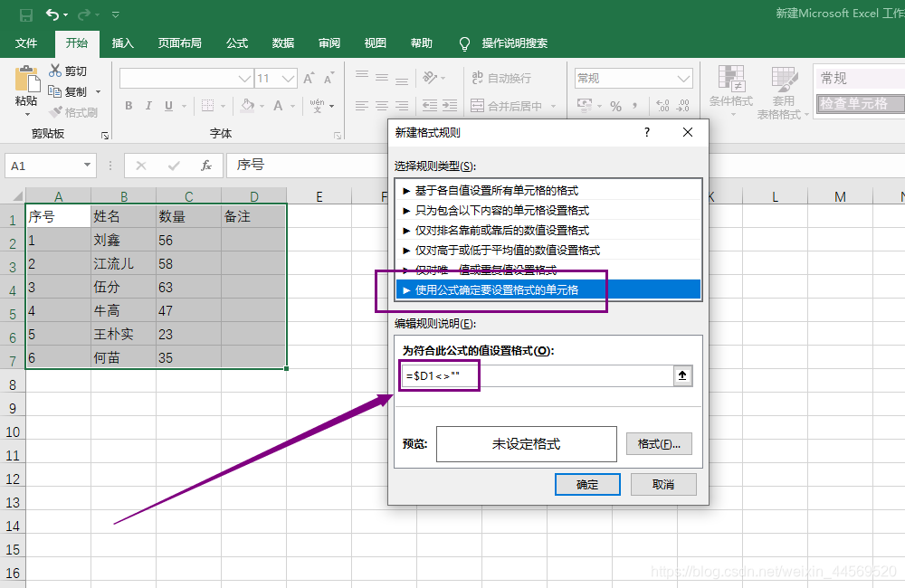Click the 操作说明搜索 search box
This screenshot has width=905, height=588.
[514, 43]
